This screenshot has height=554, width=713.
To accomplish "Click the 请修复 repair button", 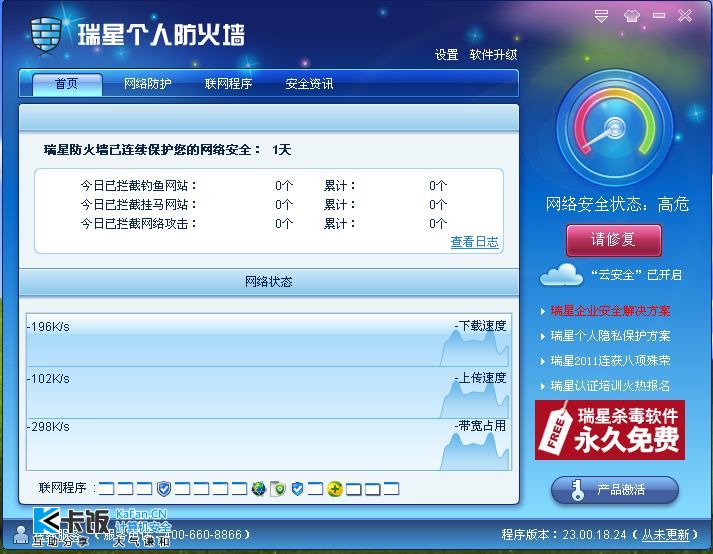I will (613, 240).
